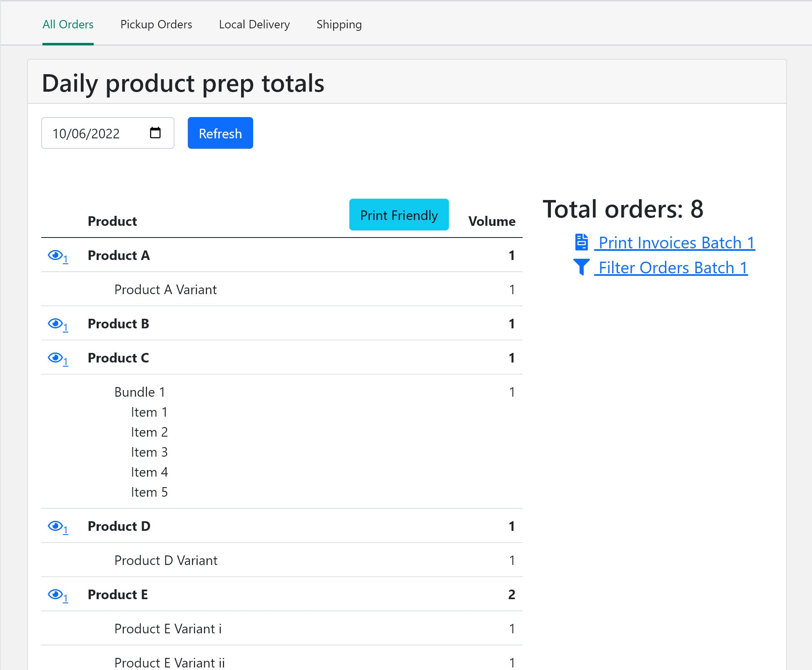Open Print Invoices Batch 1 link

[x=676, y=242]
